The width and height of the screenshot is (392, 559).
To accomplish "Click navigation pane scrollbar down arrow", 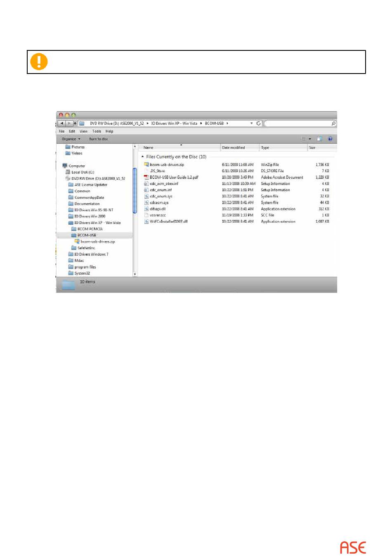I will [135, 274].
